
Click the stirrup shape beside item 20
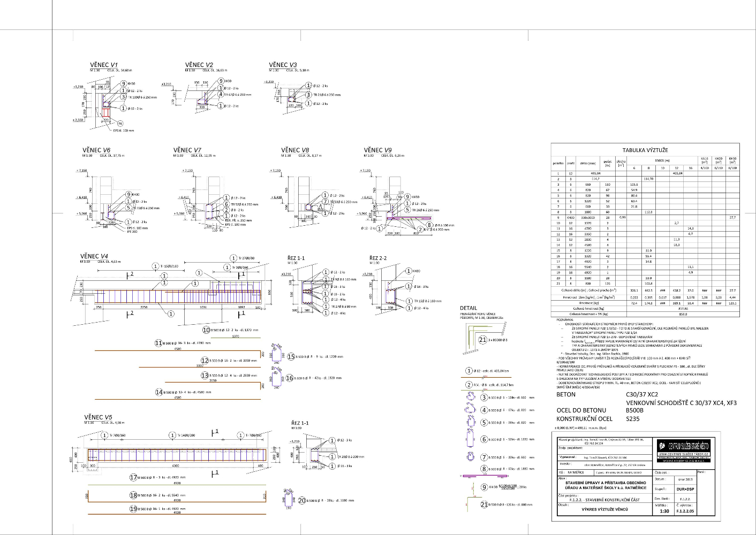(289, 499)
